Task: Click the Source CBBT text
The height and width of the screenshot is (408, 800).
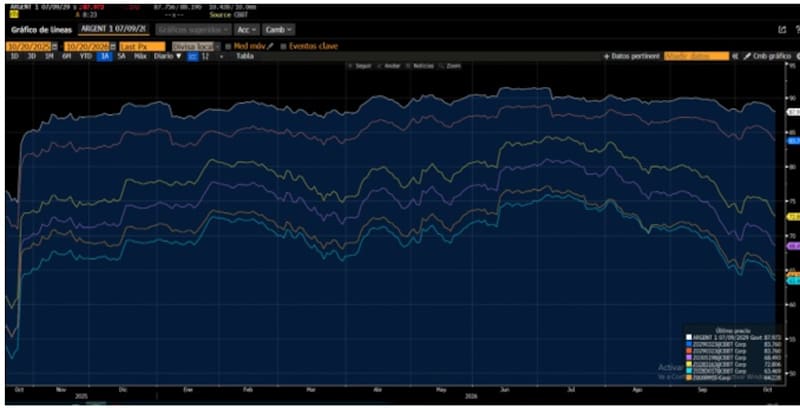Action: coord(227,15)
